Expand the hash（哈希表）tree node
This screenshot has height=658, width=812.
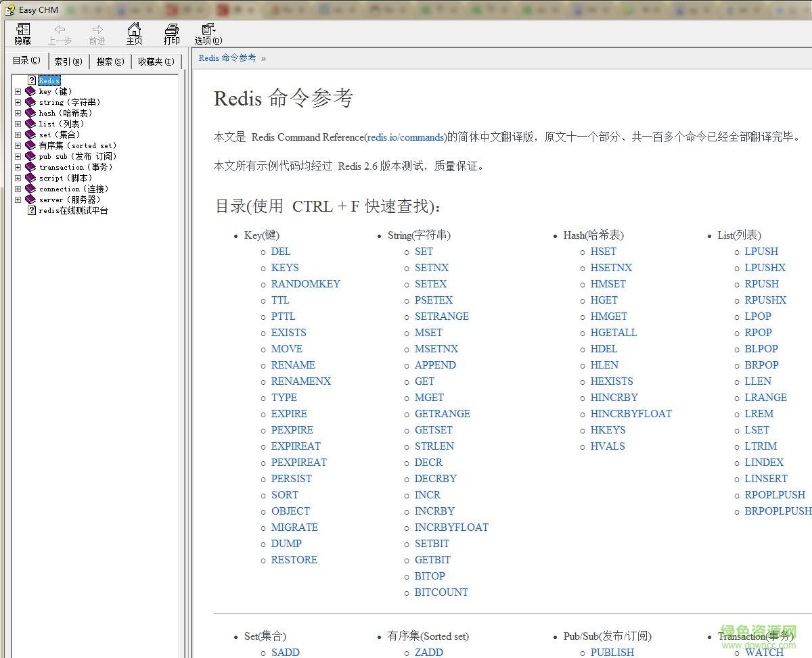pos(17,113)
